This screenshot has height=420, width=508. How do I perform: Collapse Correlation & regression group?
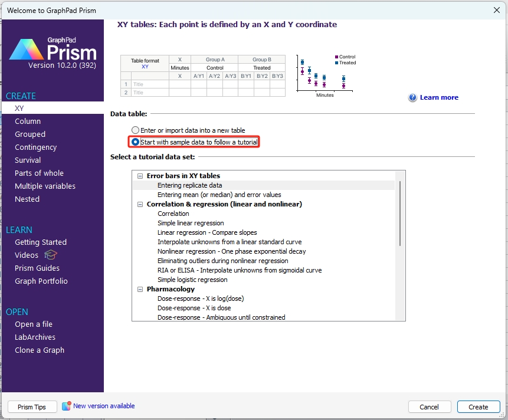140,204
